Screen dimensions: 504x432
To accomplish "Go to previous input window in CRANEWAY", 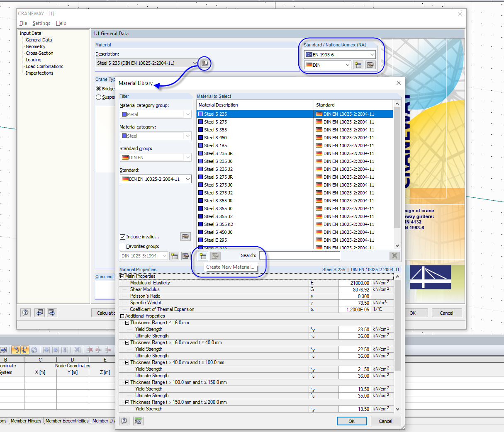I will (39, 313).
